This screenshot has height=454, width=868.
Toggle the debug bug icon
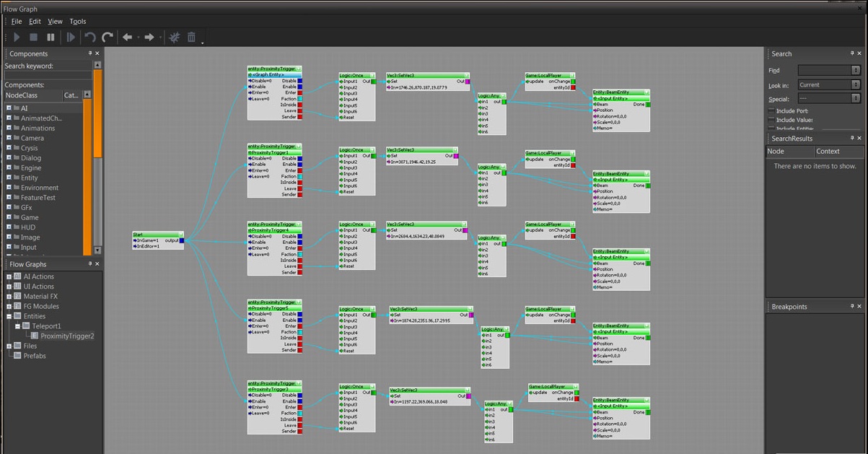click(x=174, y=37)
